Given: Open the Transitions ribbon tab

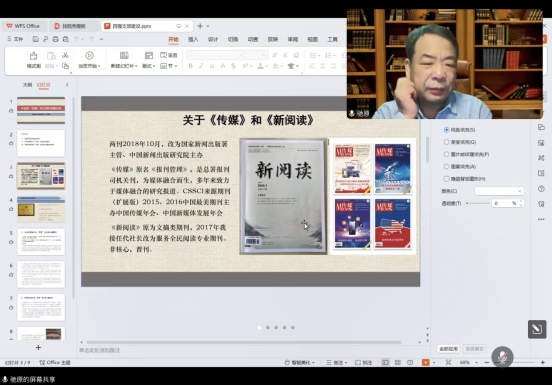Looking at the screenshot, I should click(233, 39).
